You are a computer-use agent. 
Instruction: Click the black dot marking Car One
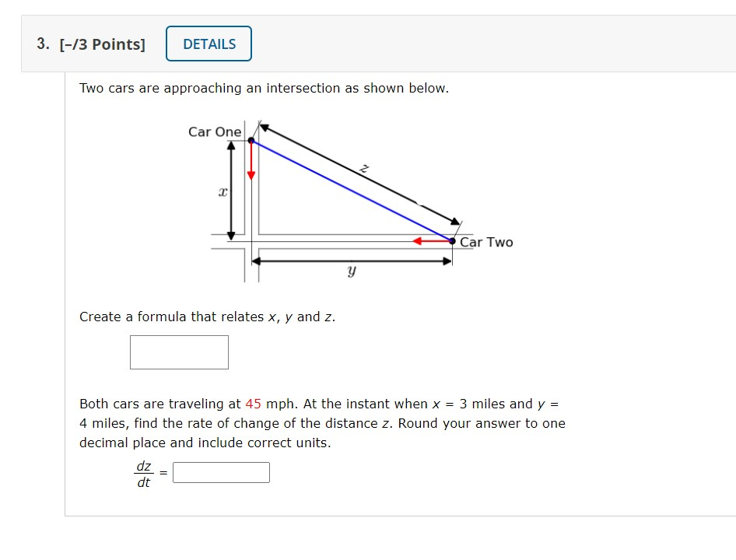tap(251, 140)
